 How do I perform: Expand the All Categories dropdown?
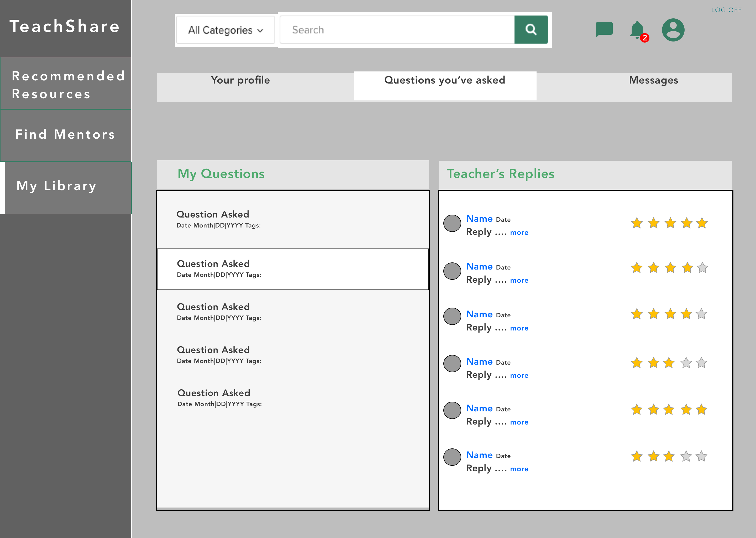pyautogui.click(x=225, y=30)
